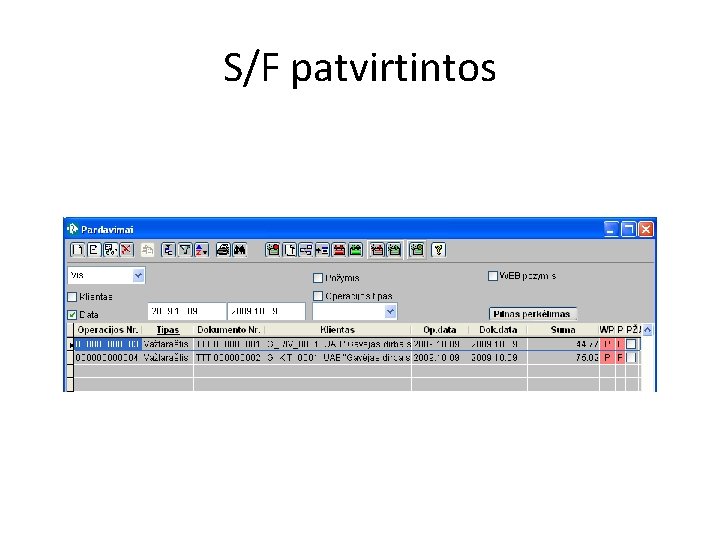This screenshot has width=720, height=540.
Task: Click the yellow question mark help icon
Action: 438,250
